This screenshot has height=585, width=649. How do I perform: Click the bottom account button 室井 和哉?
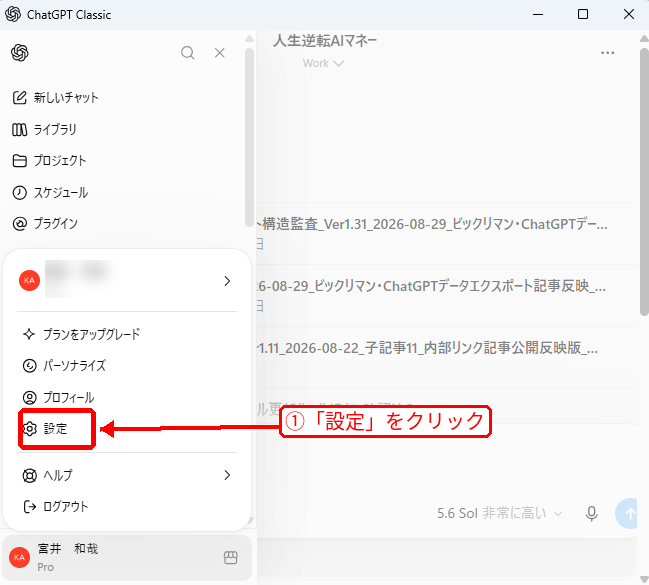point(127,558)
